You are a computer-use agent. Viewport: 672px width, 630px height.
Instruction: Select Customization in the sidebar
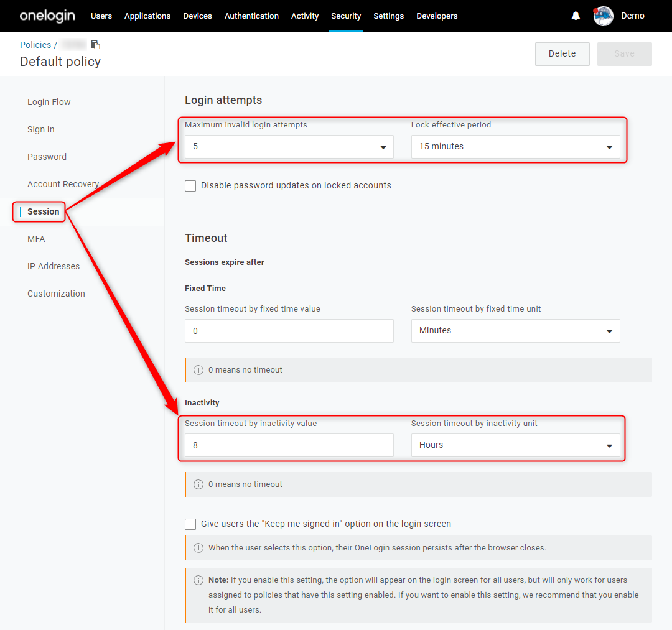(x=56, y=294)
